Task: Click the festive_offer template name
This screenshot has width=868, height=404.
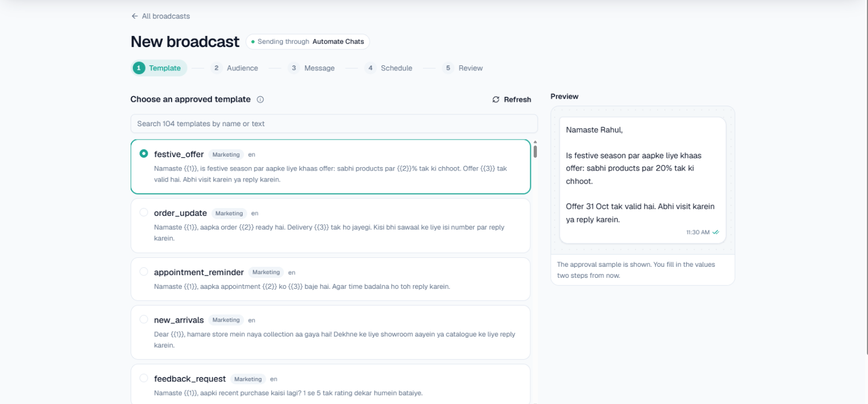Action: click(x=179, y=154)
